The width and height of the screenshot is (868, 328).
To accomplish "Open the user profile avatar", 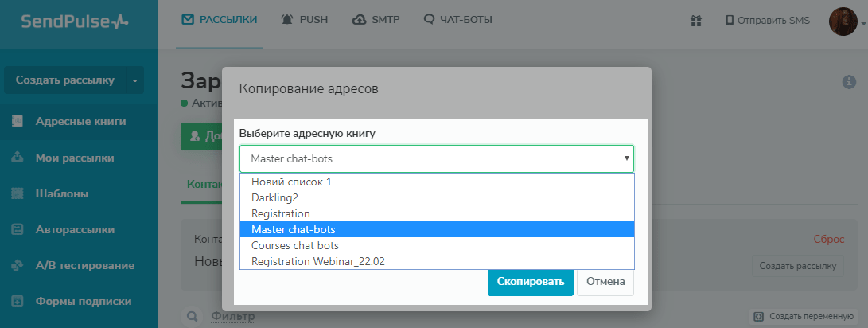I will [x=843, y=21].
